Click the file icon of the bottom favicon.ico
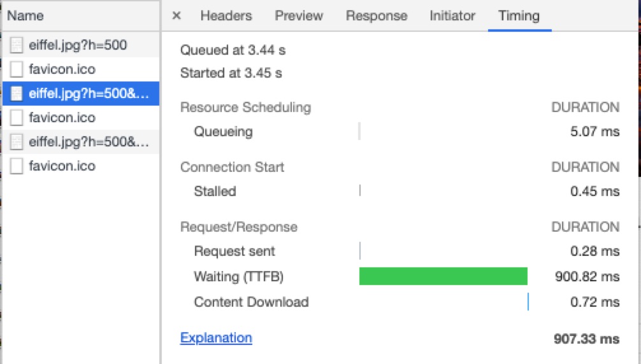 (17, 166)
